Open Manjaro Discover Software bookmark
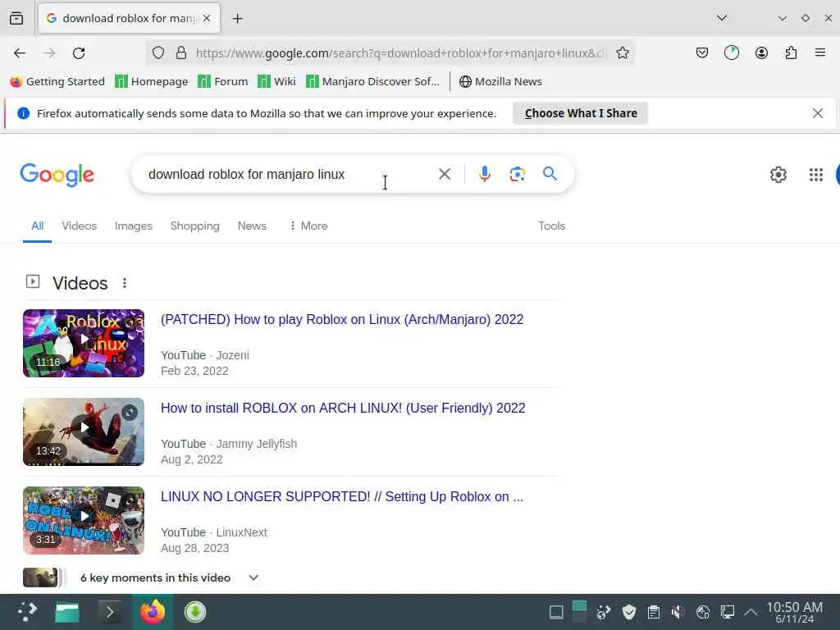 point(372,81)
